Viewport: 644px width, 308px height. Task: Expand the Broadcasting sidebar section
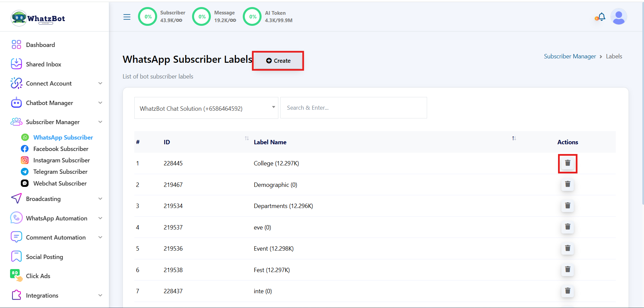pos(56,199)
